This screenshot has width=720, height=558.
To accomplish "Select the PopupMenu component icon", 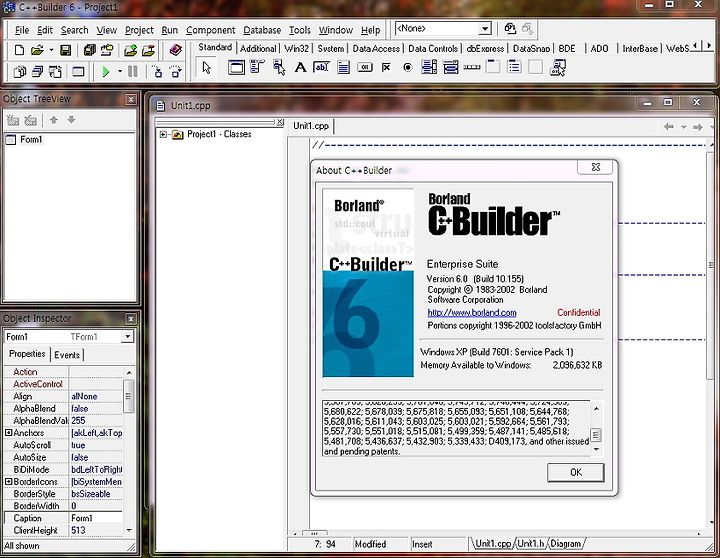I will coord(279,68).
